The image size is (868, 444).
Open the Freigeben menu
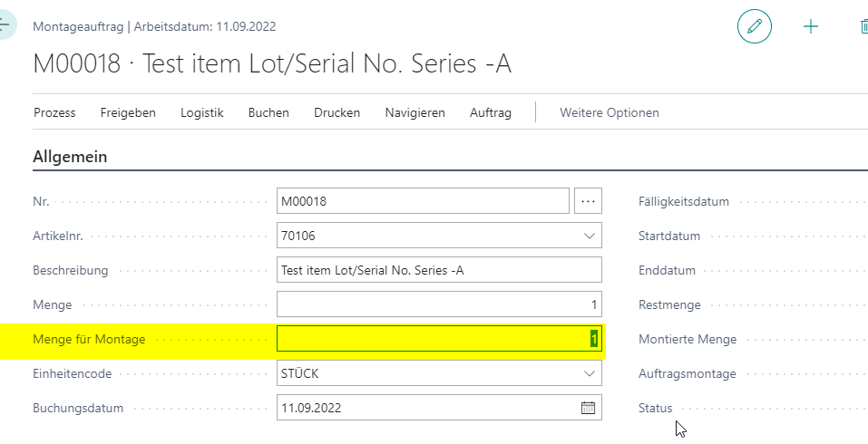coord(128,112)
